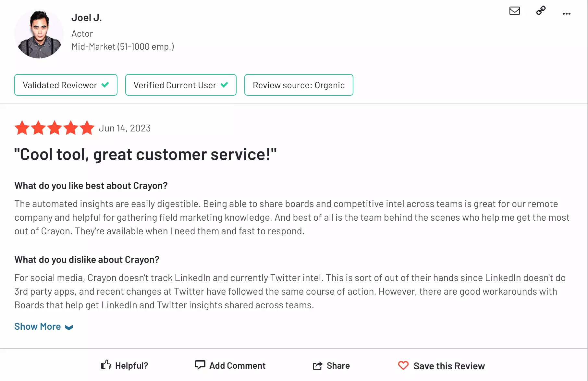
Task: Expand review with Show More chevron
Action: click(69, 327)
